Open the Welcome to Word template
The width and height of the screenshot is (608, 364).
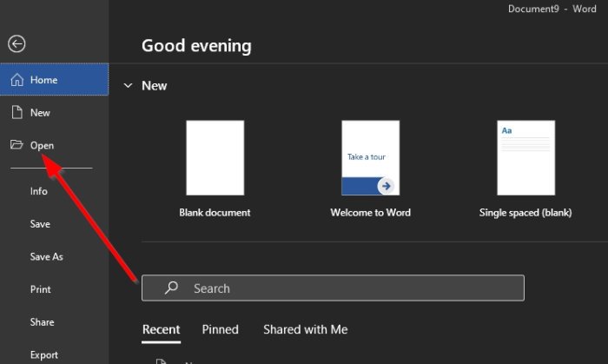pos(370,158)
